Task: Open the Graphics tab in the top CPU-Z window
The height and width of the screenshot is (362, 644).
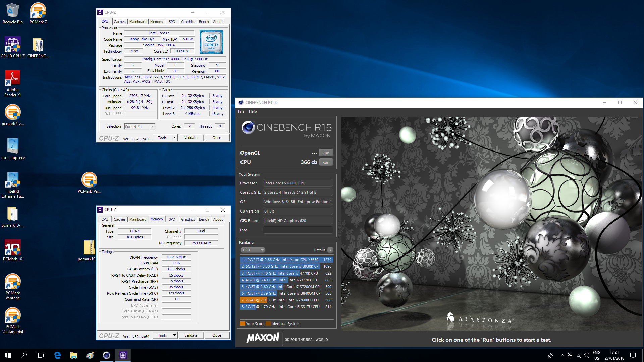Action: click(x=188, y=22)
